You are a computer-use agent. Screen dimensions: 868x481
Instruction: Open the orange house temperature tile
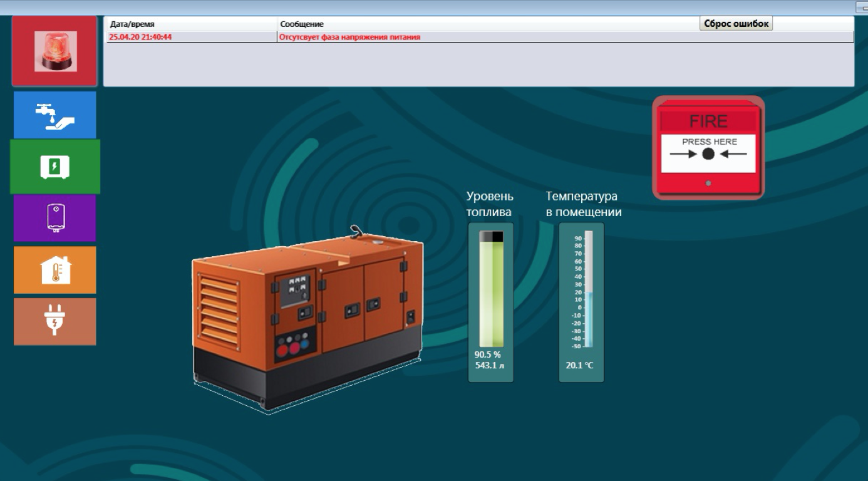pos(55,270)
